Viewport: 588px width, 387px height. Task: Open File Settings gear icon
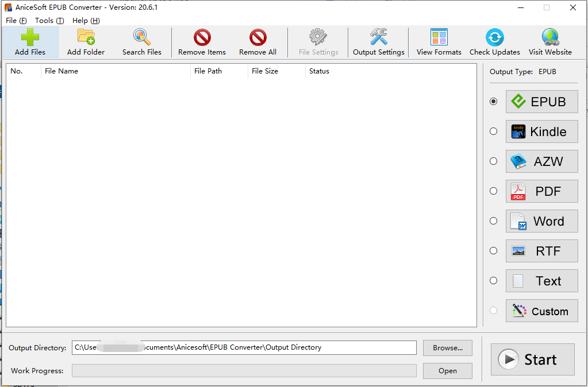[318, 37]
